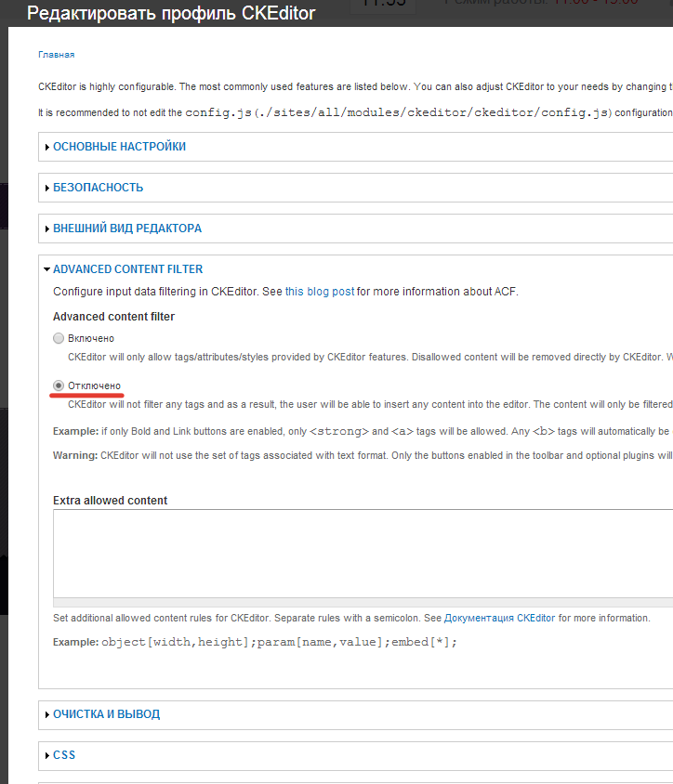Click the 'Extra allowed content' field label
The height and width of the screenshot is (784, 673).
[x=110, y=501]
